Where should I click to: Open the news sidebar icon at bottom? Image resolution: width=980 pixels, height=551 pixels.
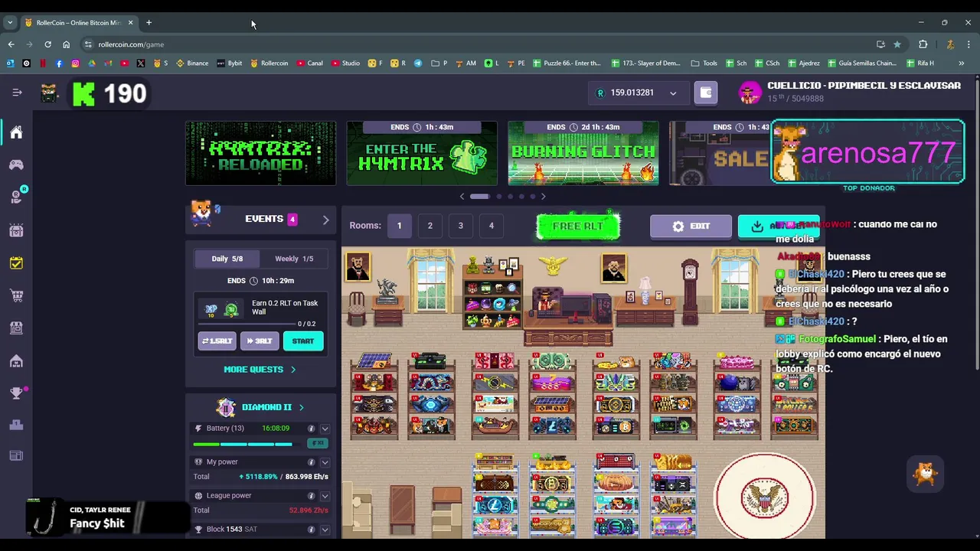point(16,456)
